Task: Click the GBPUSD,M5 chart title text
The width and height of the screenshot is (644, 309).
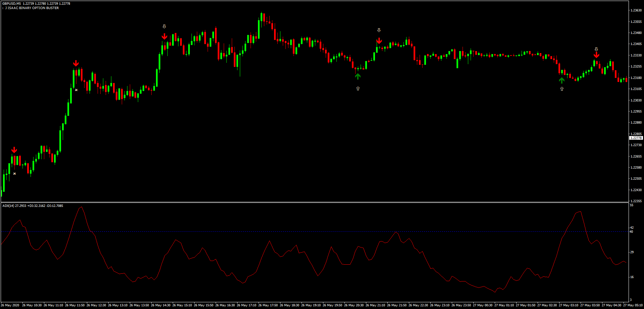Action: tap(12, 3)
